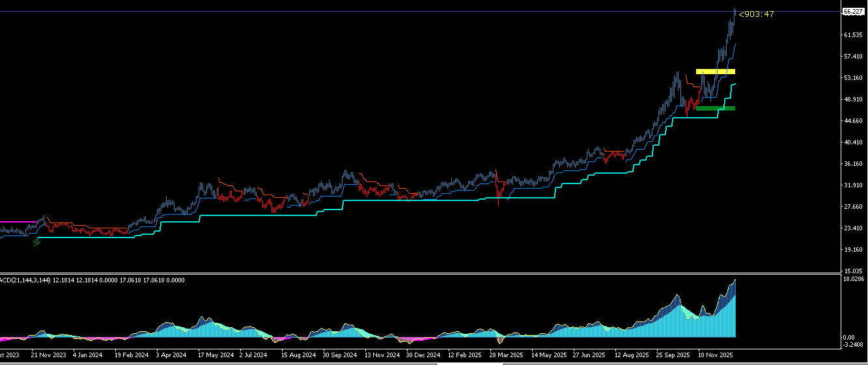The height and width of the screenshot is (365, 868).
Task: Click the divider between chart and MACD window
Action: (x=419, y=273)
